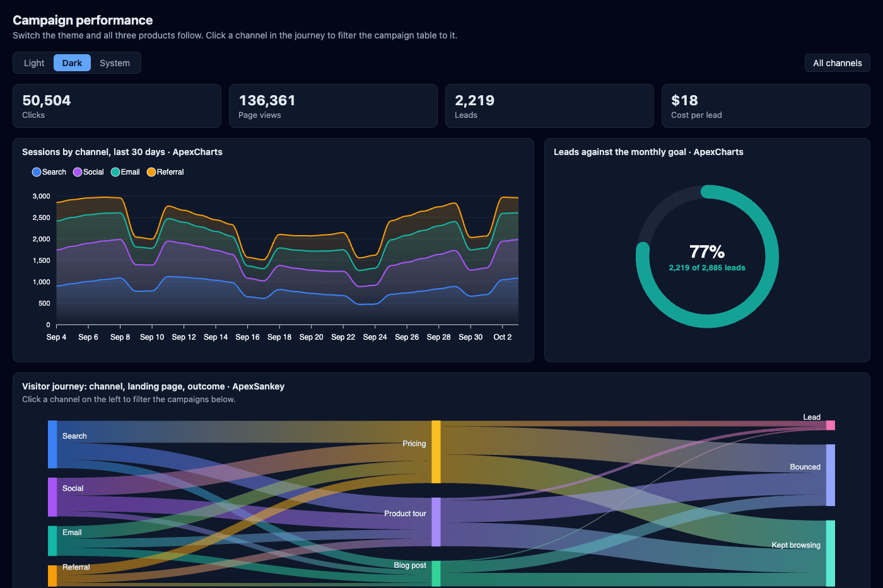Toggle the Search series legend marker

tap(37, 172)
